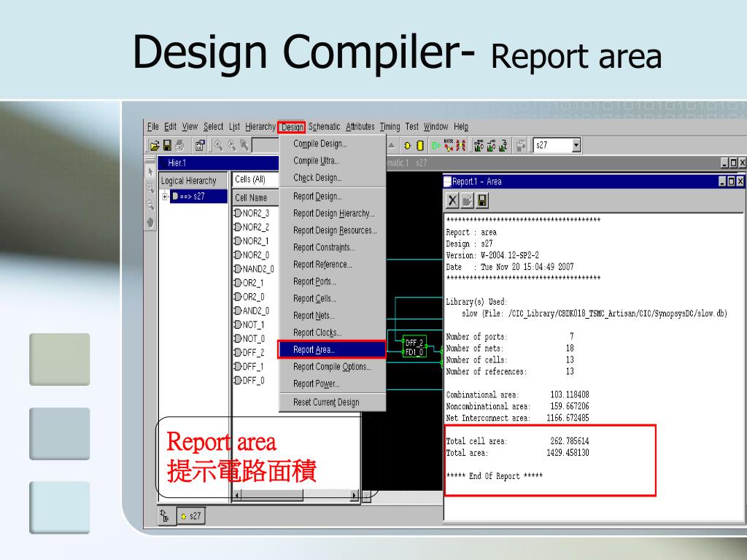Screen dimensions: 747x560
Task: Open the Schematic menu
Action: [x=324, y=127]
